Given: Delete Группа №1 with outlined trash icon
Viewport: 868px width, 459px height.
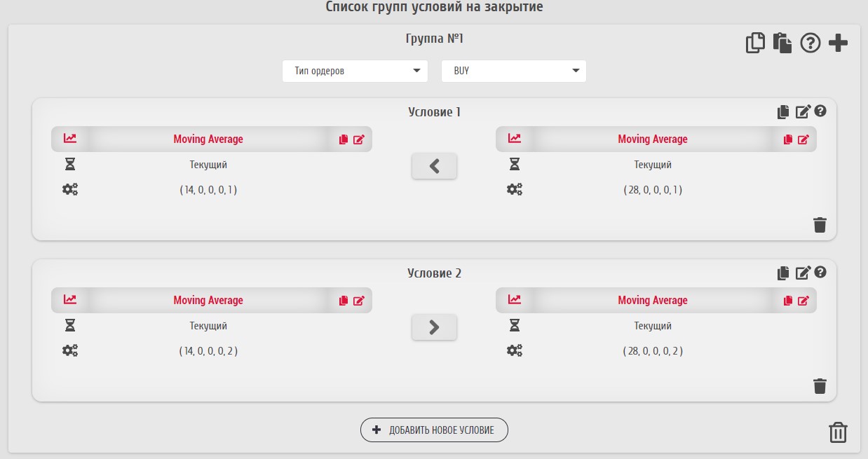Looking at the screenshot, I should pos(838,432).
